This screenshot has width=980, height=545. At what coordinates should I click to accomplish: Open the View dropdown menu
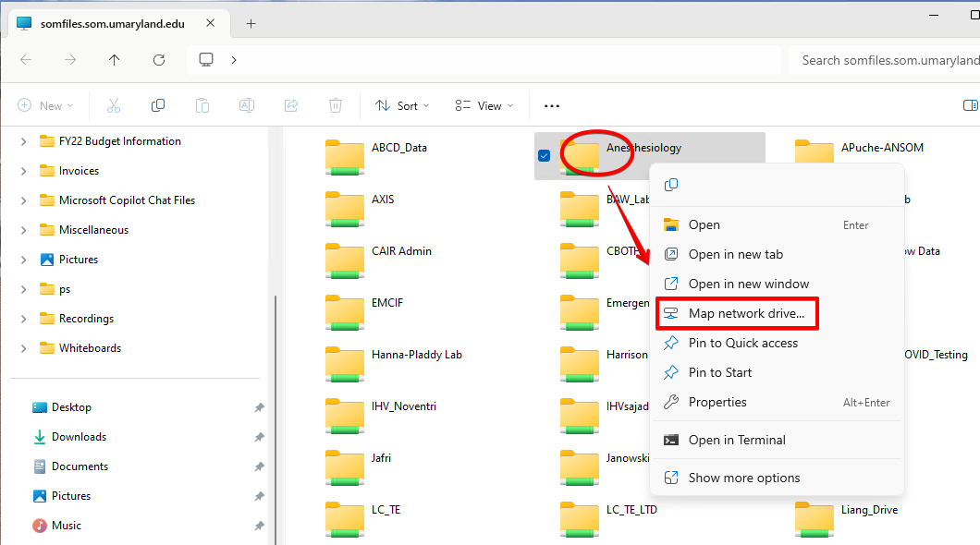[484, 105]
